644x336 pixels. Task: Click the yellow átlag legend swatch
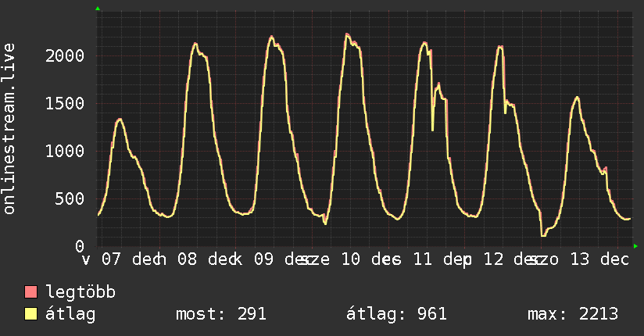tap(31, 314)
